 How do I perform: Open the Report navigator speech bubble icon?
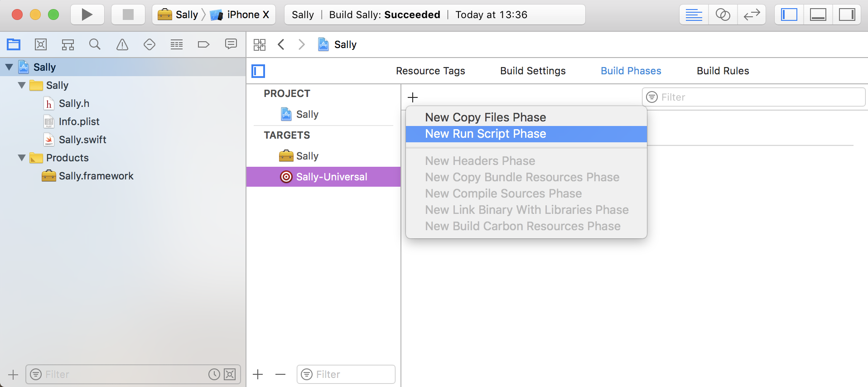click(231, 44)
